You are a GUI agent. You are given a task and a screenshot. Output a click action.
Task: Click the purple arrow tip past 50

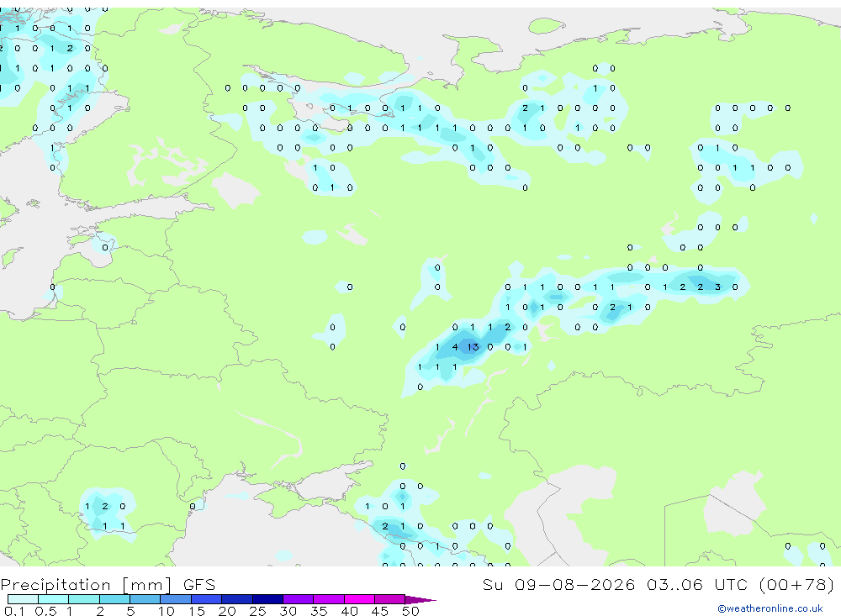coord(421,599)
